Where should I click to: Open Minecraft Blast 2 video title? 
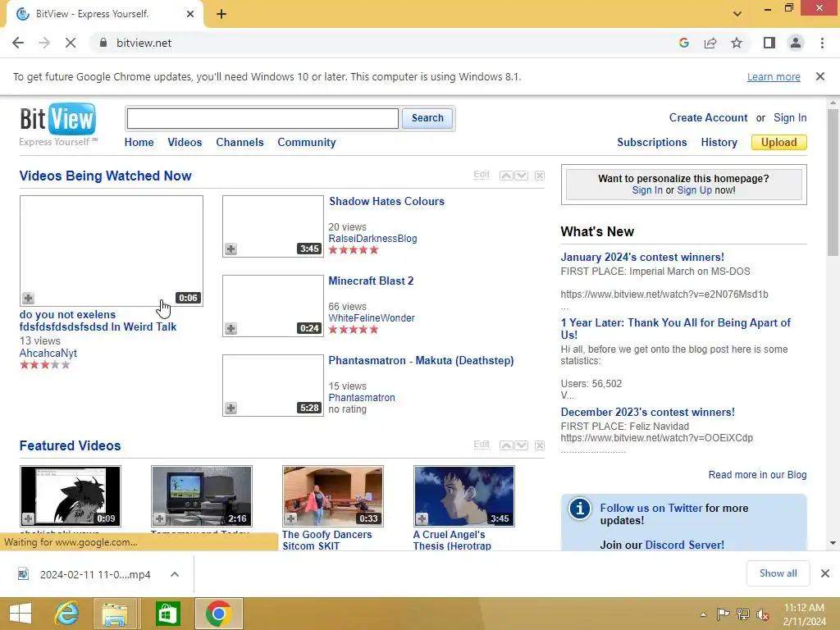[371, 281]
